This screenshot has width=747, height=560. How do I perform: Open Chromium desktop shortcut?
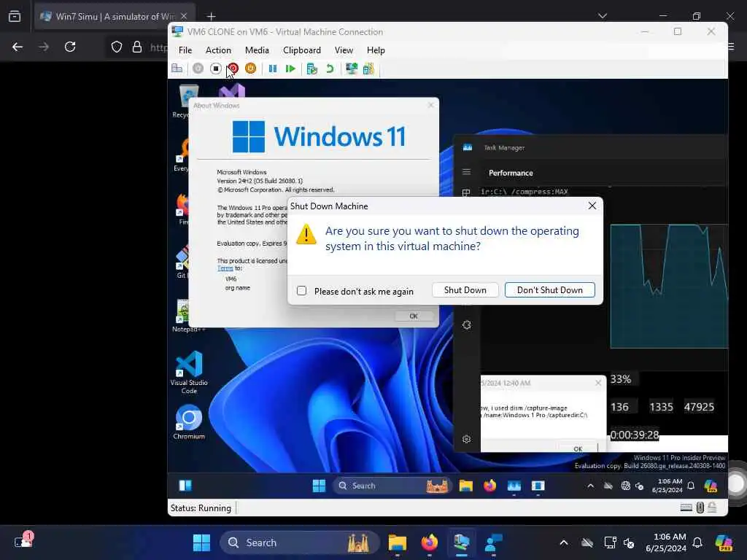[189, 422]
